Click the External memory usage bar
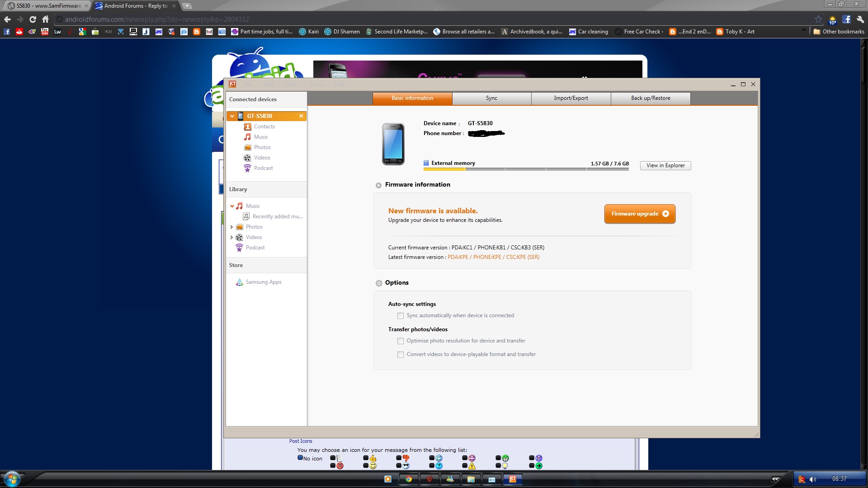Screen dimensions: 868x488 tap(526, 169)
